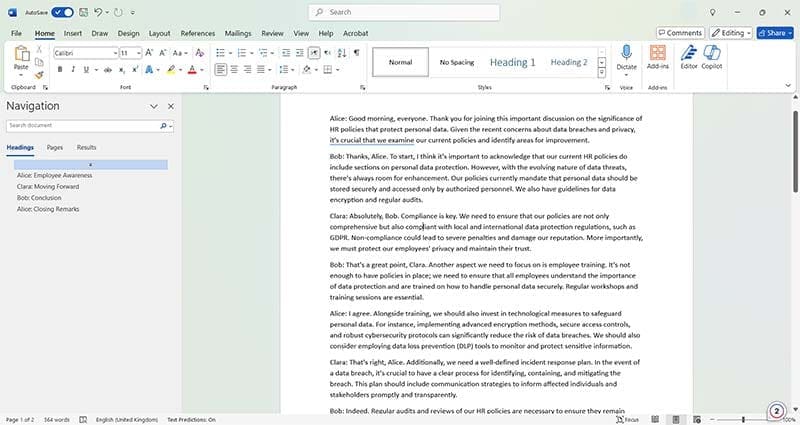Viewport: 800px width, 425px height.
Task: Toggle left alignment for the paragraph
Action: point(220,69)
